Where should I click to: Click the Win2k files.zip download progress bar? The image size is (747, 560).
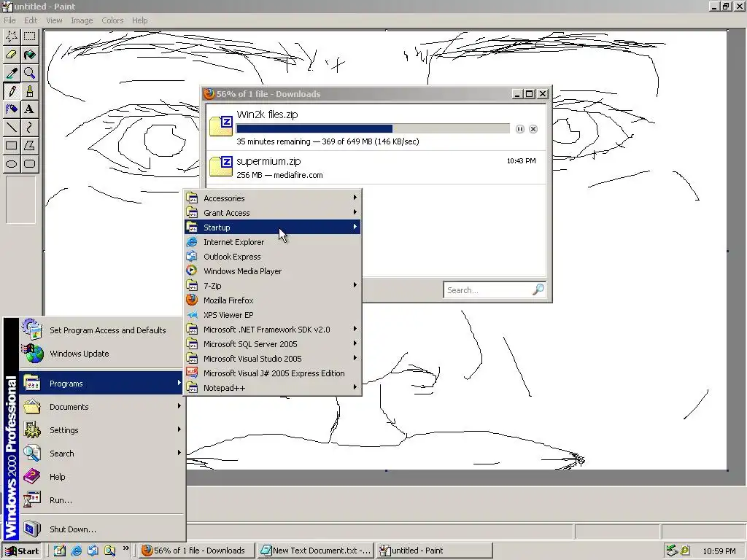[x=373, y=128]
